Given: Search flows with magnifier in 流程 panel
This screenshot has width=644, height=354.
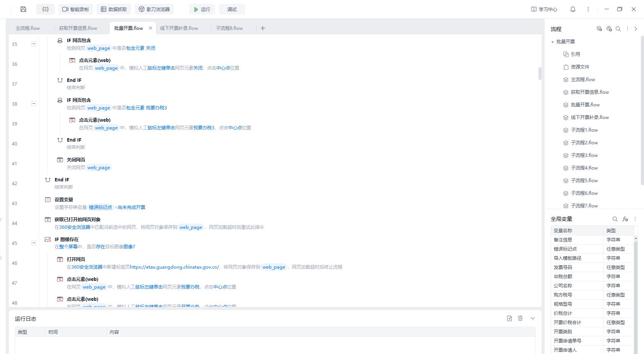Looking at the screenshot, I should click(618, 29).
